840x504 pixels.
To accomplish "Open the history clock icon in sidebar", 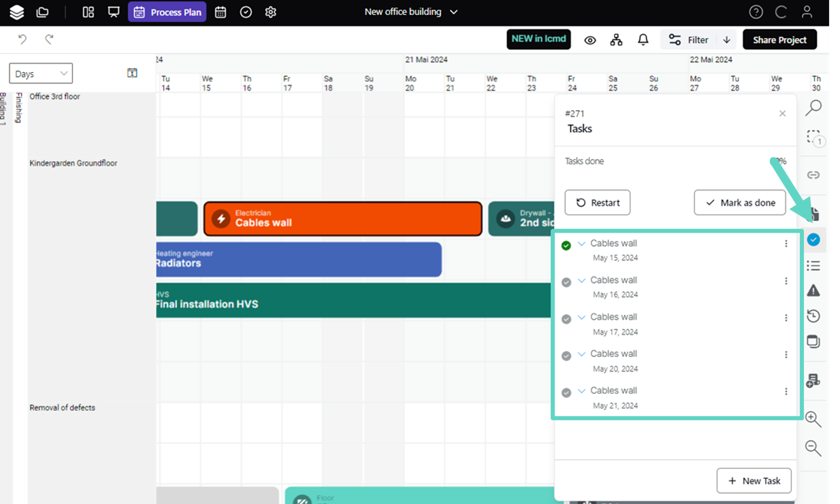I will [813, 316].
